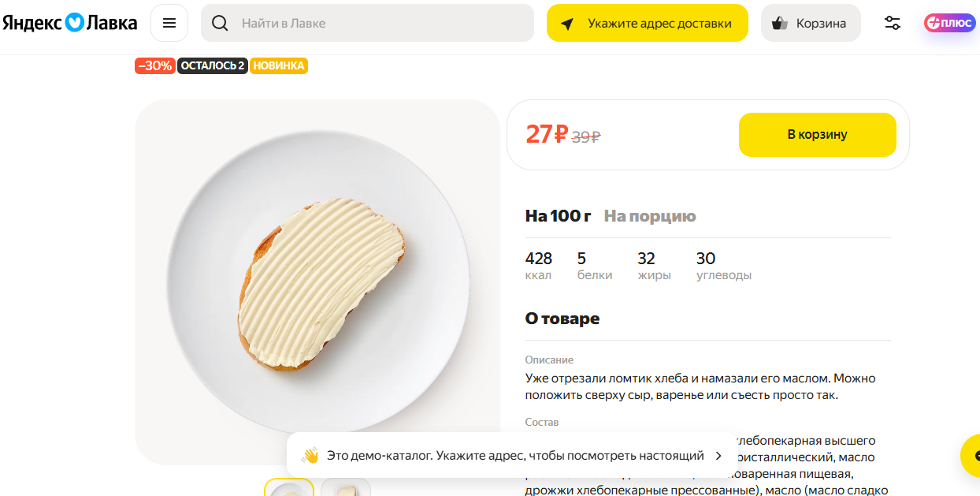Click the waving hand emoji icon

pyautogui.click(x=310, y=456)
